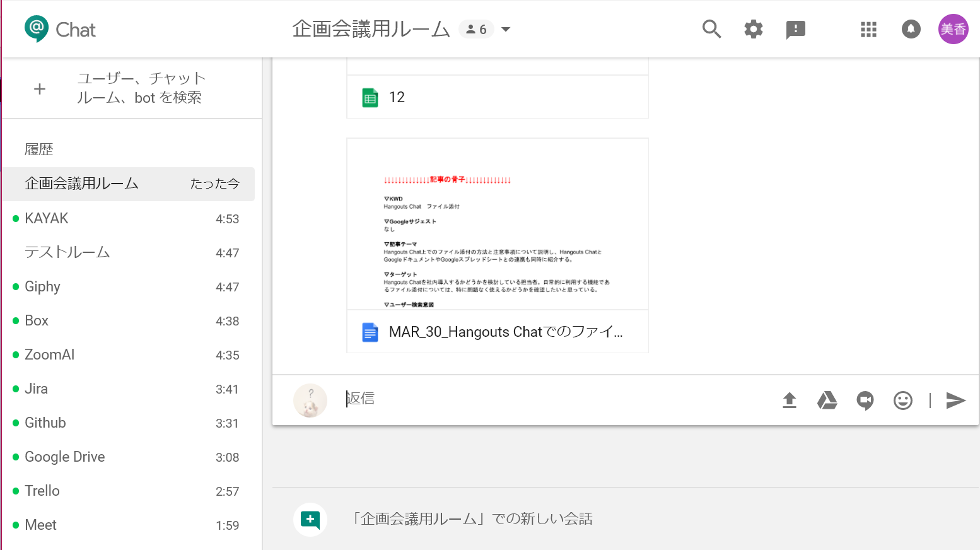This screenshot has width=980, height=550.
Task: Click the notifications bell icon
Action: click(911, 29)
